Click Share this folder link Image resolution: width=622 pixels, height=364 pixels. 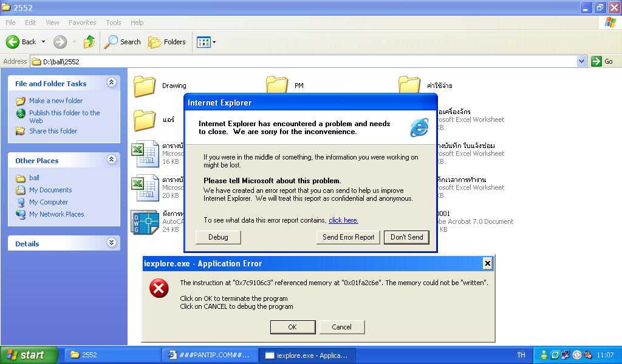coord(53,131)
